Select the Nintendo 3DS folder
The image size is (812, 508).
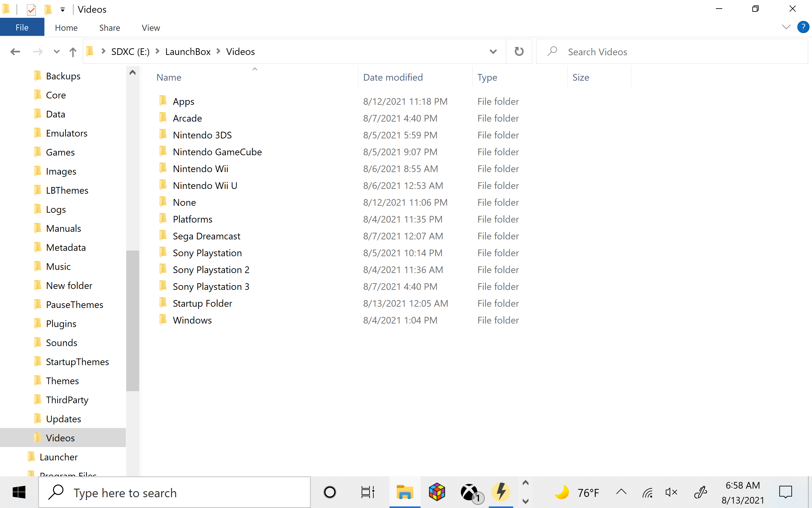tap(202, 135)
